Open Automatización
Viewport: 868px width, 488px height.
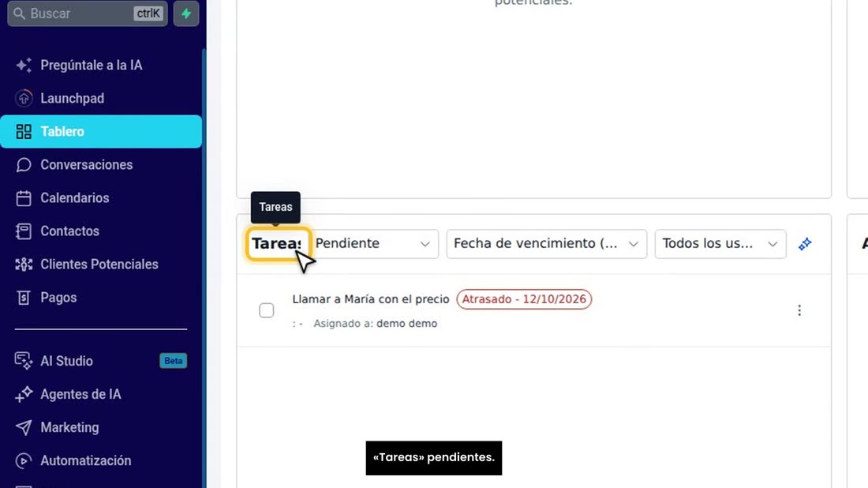[101, 461]
